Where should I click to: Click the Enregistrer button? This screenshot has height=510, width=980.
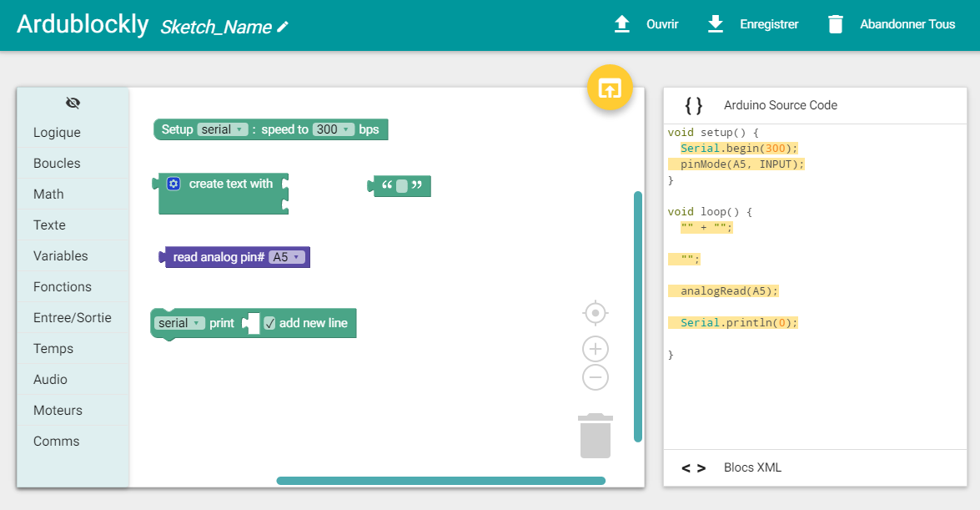tap(753, 24)
